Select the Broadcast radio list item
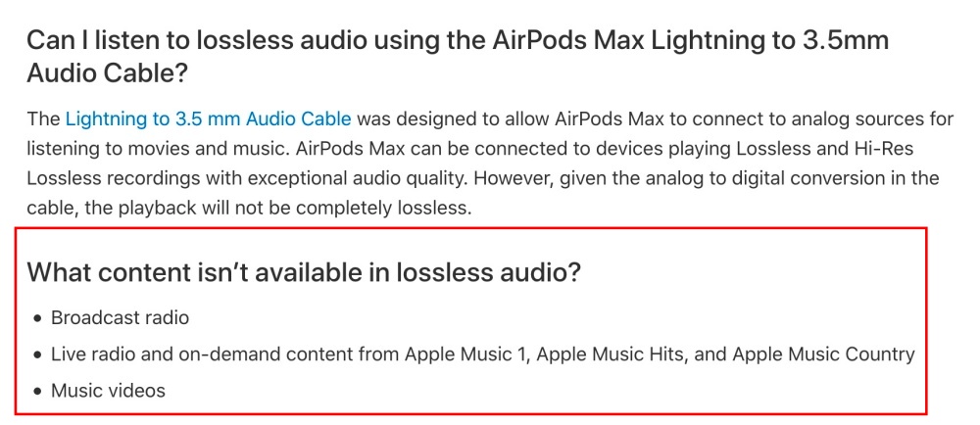The height and width of the screenshot is (425, 980). click(120, 317)
